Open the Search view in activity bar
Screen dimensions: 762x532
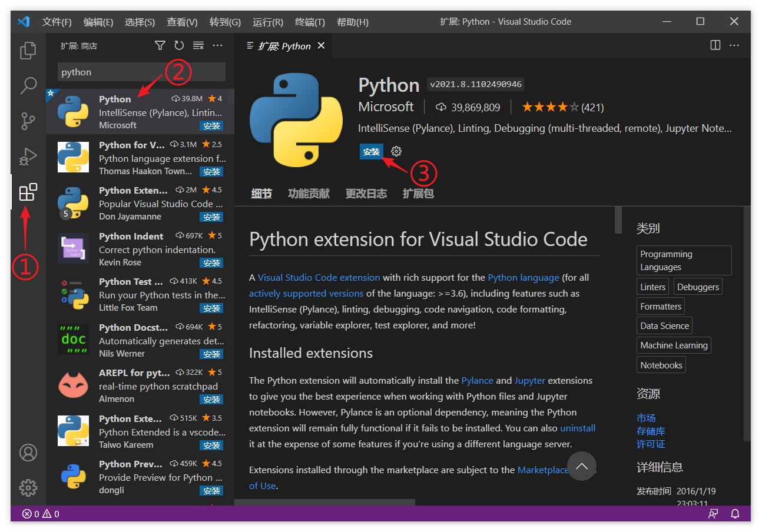coord(28,86)
